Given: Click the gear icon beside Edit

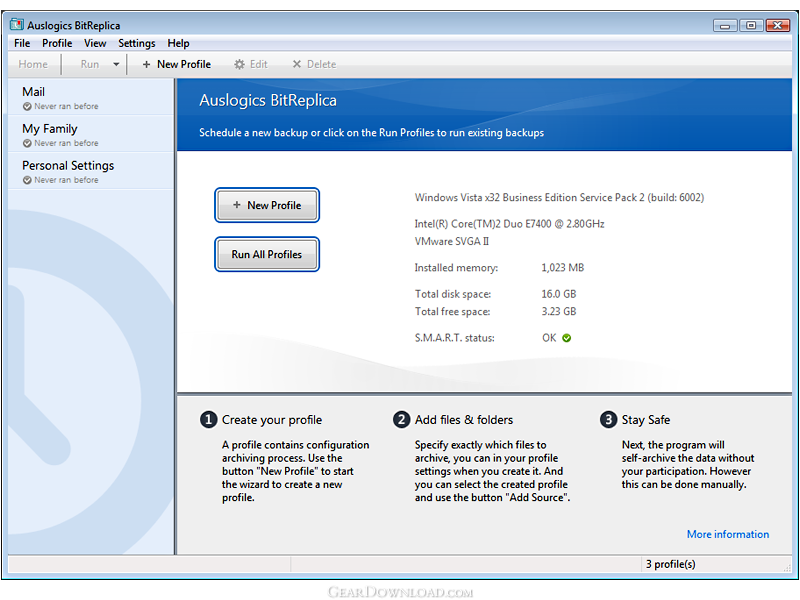Looking at the screenshot, I should 239,64.
